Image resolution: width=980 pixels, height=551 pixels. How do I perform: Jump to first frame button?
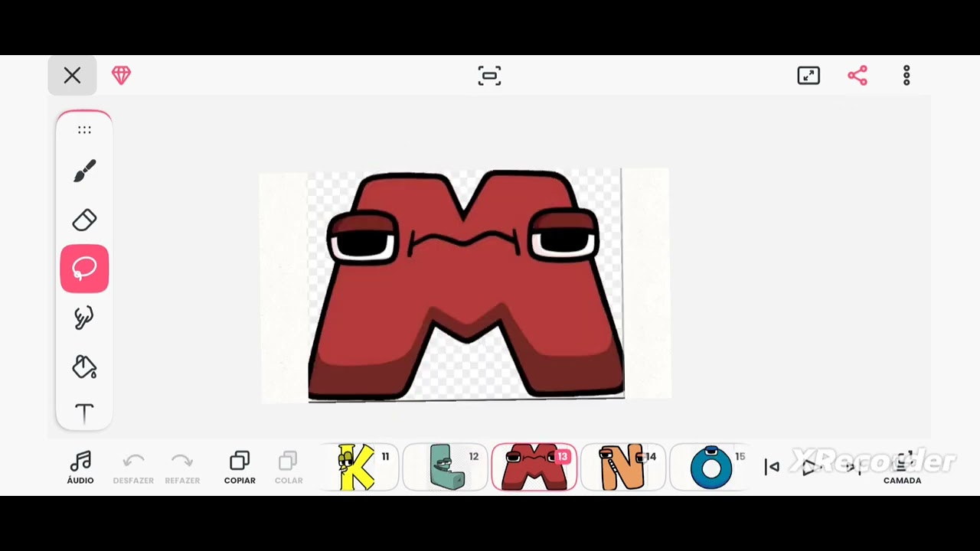(x=772, y=467)
